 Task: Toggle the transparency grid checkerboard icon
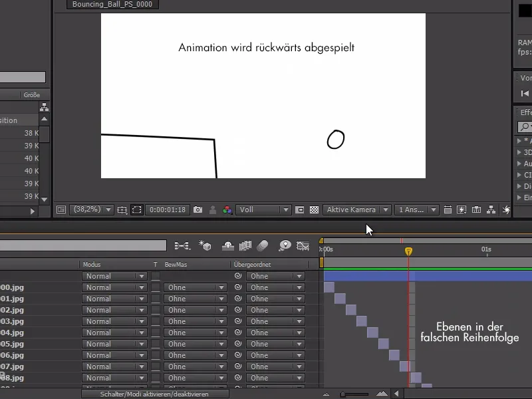314,209
